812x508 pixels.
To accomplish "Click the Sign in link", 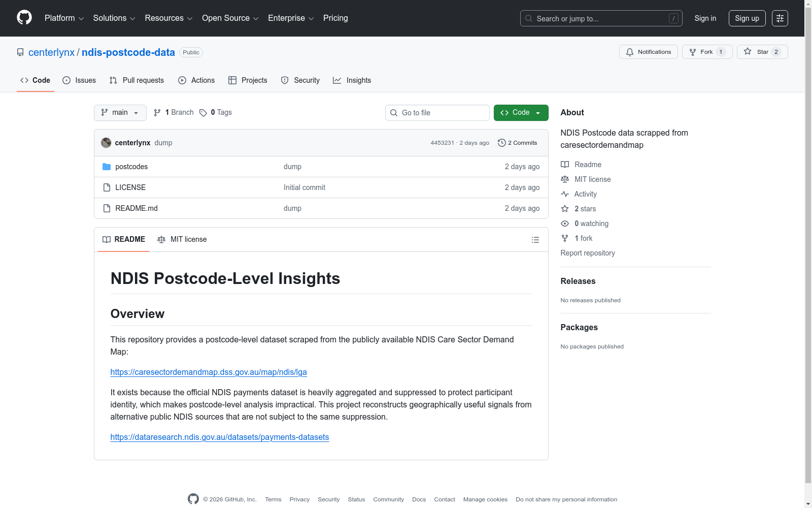I will point(705,18).
